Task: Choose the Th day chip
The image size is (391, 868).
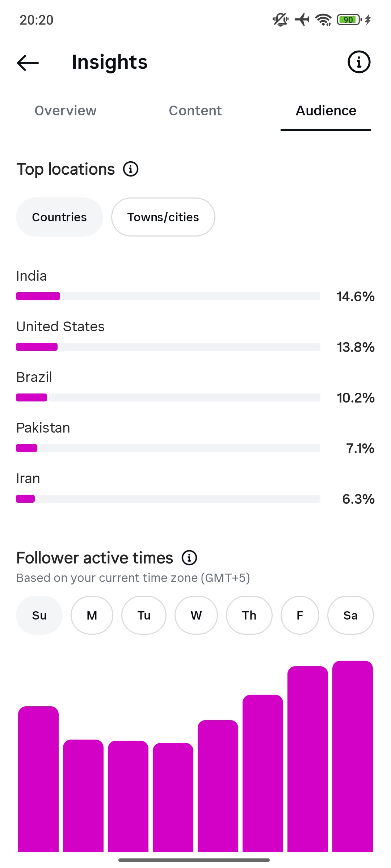Action: click(x=249, y=615)
